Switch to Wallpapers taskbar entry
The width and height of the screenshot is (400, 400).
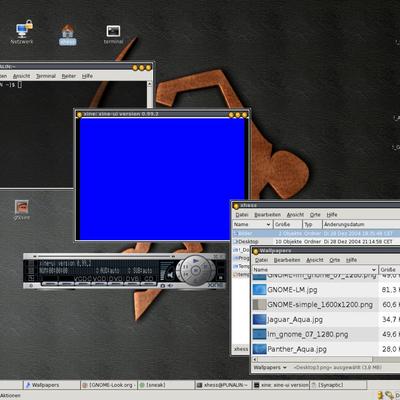click(x=52, y=385)
